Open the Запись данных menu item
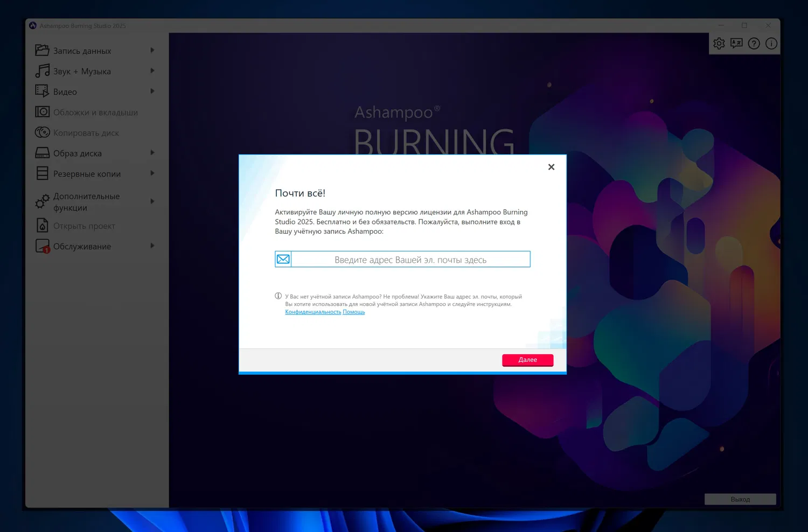This screenshot has width=808, height=532. [x=96, y=51]
